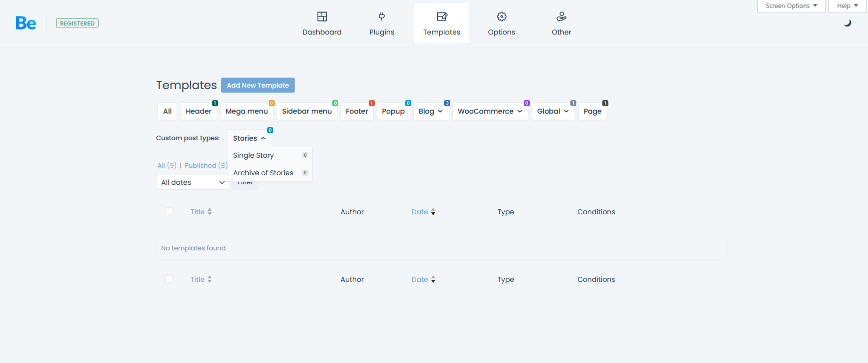Click the Options gear icon
The width and height of the screenshot is (868, 363).
[x=502, y=17]
